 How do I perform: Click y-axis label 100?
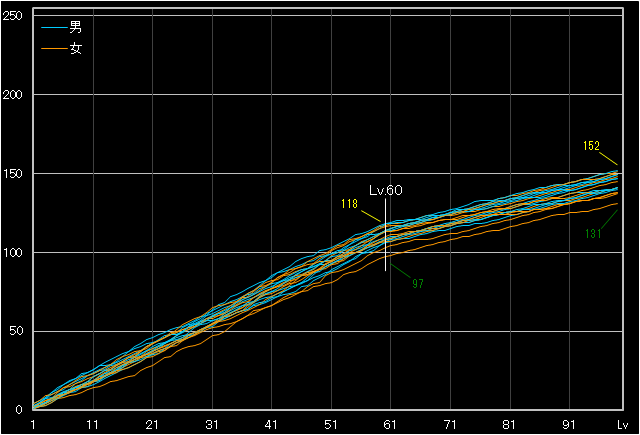tap(12, 253)
